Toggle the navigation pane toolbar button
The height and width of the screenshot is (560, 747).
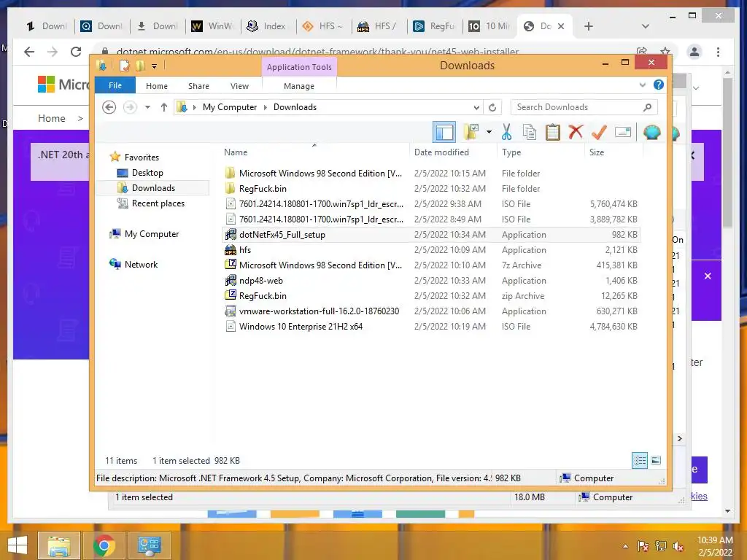pyautogui.click(x=444, y=132)
